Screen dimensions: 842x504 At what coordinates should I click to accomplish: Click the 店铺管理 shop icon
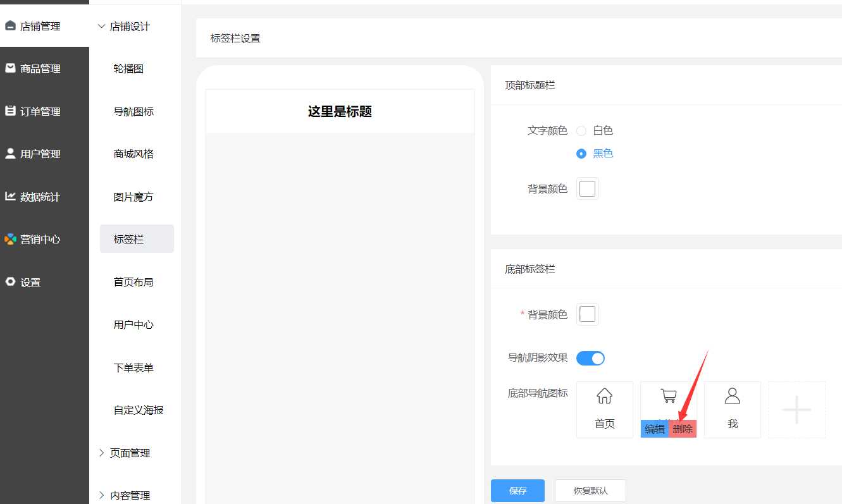tap(10, 26)
